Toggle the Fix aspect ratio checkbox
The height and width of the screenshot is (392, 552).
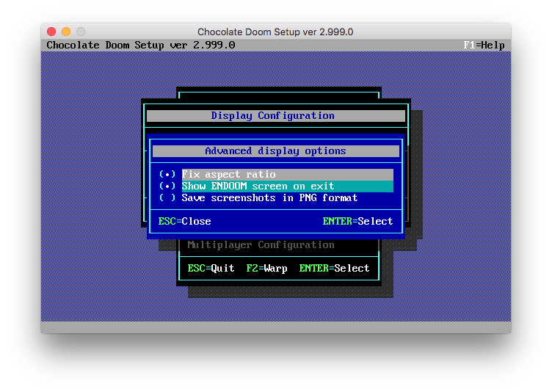[276, 174]
